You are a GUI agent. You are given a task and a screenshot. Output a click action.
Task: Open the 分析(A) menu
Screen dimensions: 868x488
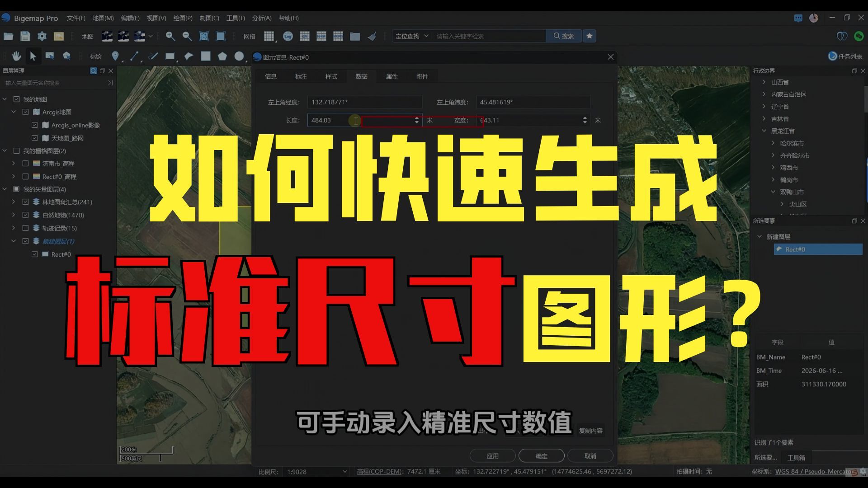pos(262,18)
